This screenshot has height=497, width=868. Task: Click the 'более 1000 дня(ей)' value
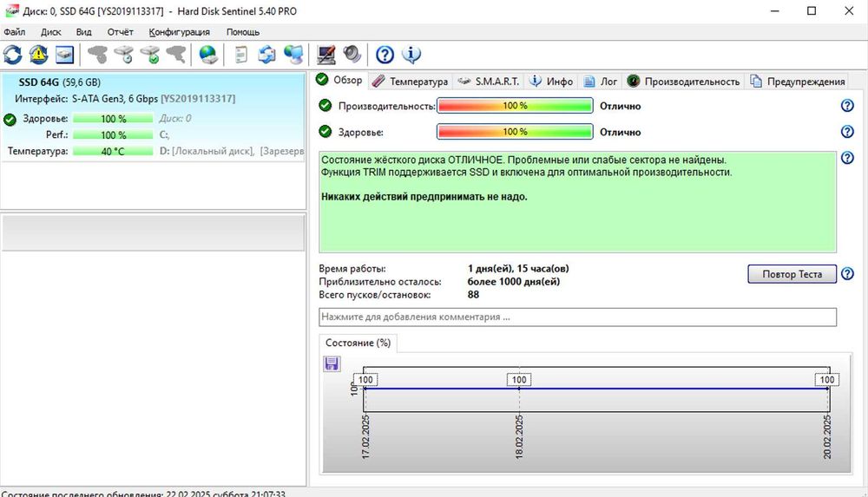pyautogui.click(x=514, y=282)
